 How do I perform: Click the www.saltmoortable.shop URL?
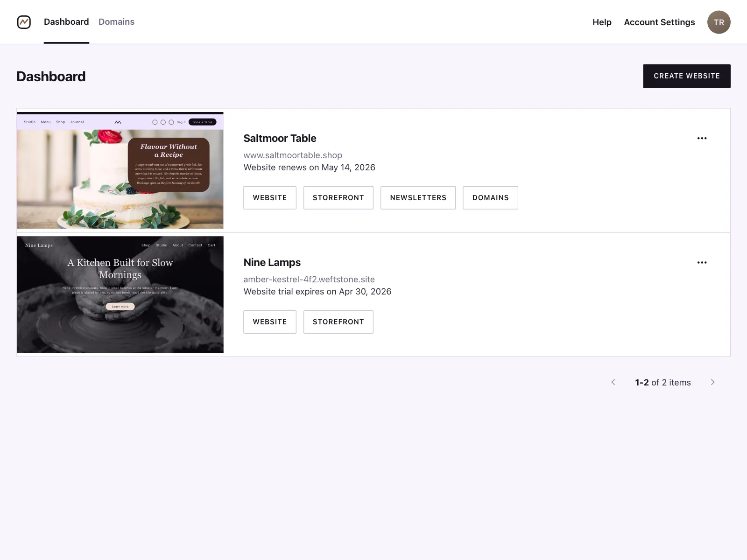293,155
